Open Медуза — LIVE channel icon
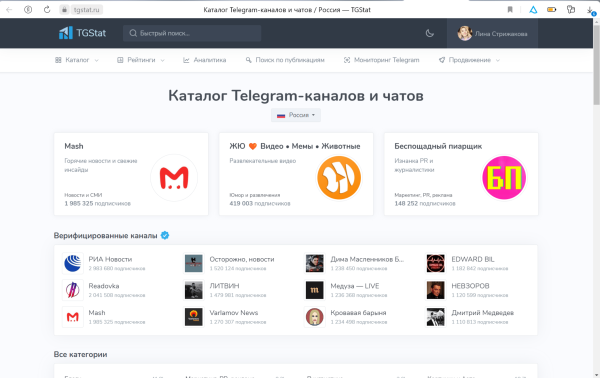This screenshot has width=600, height=378. tap(315, 290)
